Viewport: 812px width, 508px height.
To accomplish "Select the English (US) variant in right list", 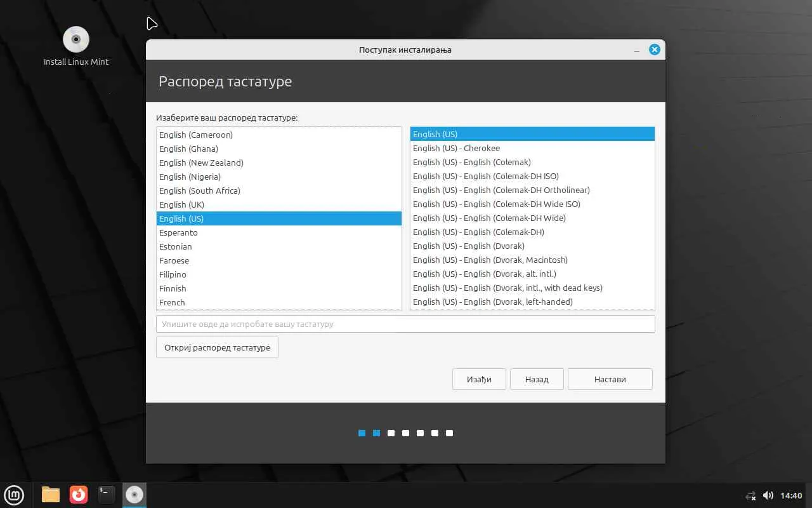I will pyautogui.click(x=532, y=134).
